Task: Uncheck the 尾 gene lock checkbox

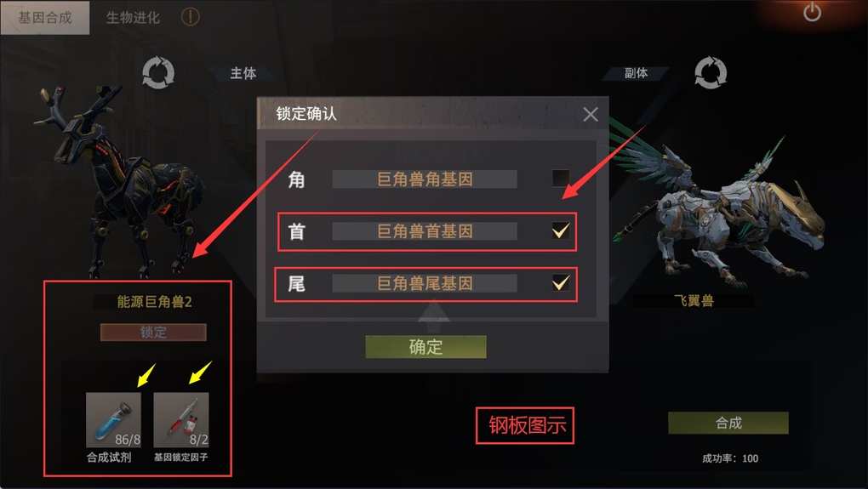Action: [561, 283]
